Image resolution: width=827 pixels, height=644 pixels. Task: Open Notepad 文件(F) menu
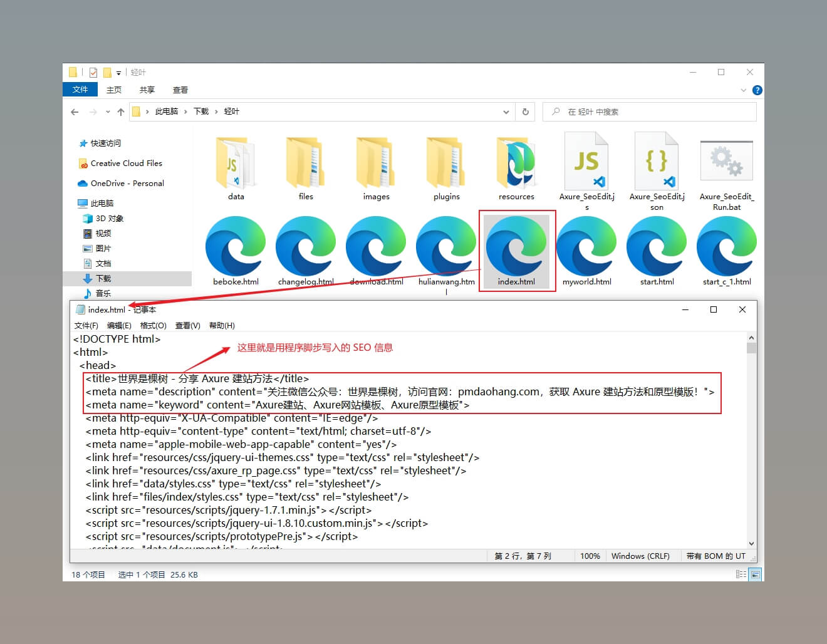click(86, 325)
